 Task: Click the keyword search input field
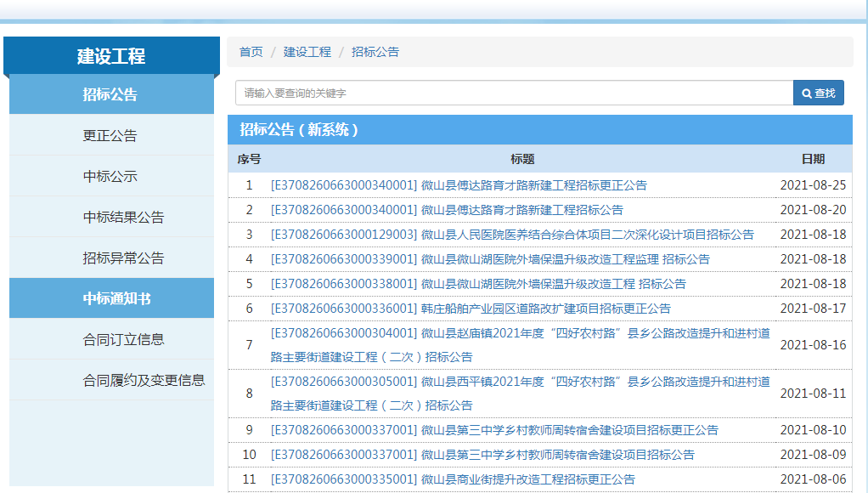pos(514,93)
